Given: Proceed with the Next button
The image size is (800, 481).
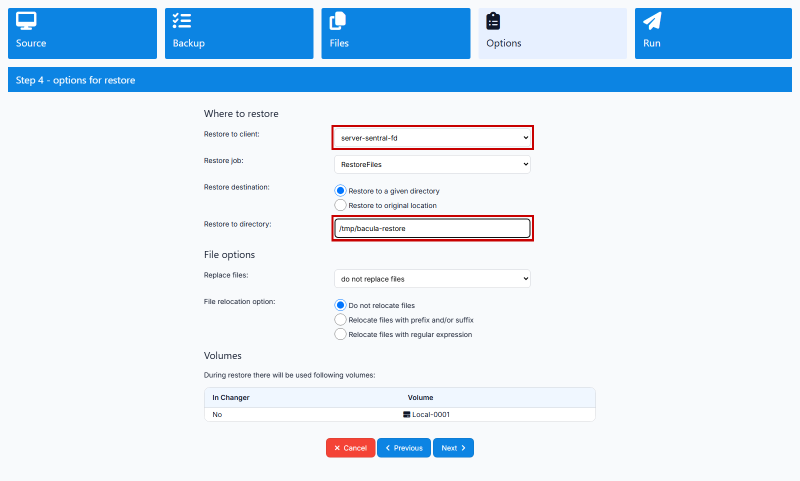Looking at the screenshot, I should click(453, 448).
